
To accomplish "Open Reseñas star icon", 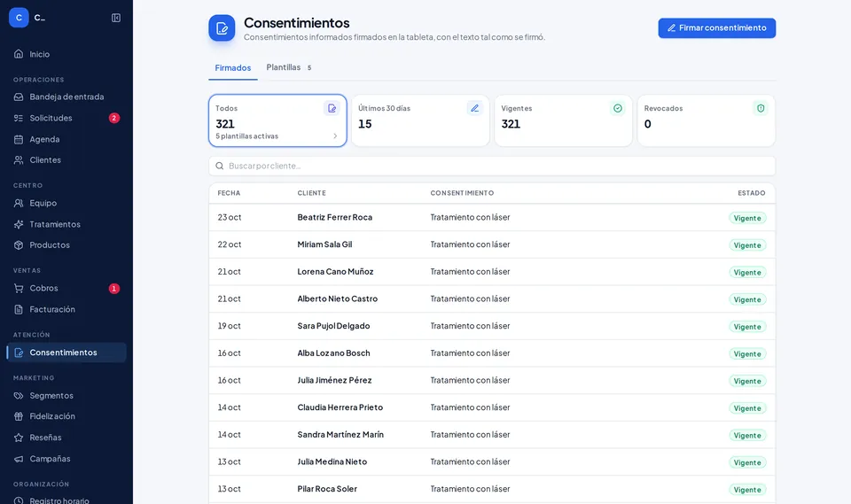I will point(19,438).
